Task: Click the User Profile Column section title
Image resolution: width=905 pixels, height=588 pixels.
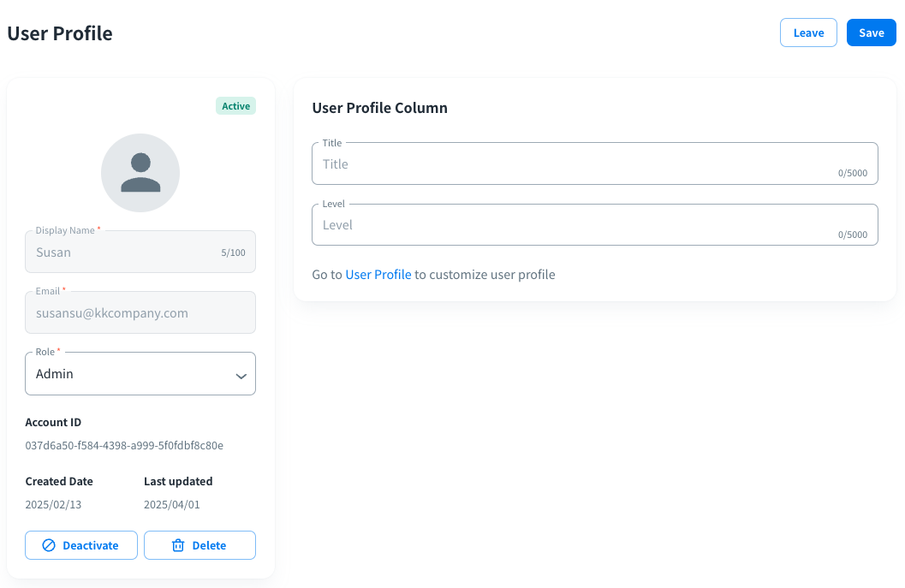Action: pos(379,108)
